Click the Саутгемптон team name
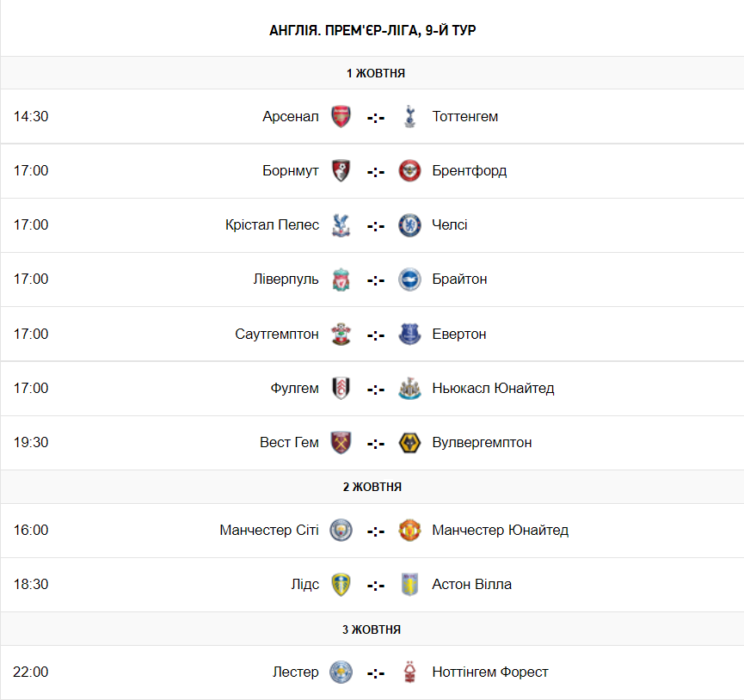 277,335
